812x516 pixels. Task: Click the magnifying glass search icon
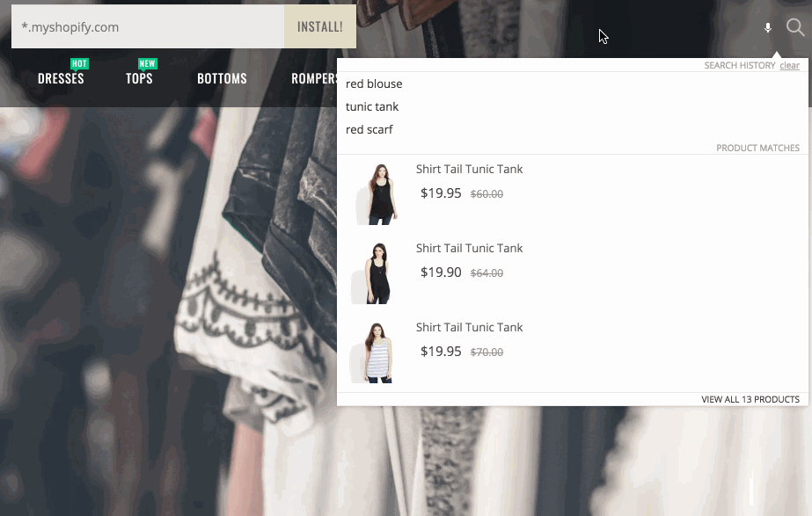(795, 27)
